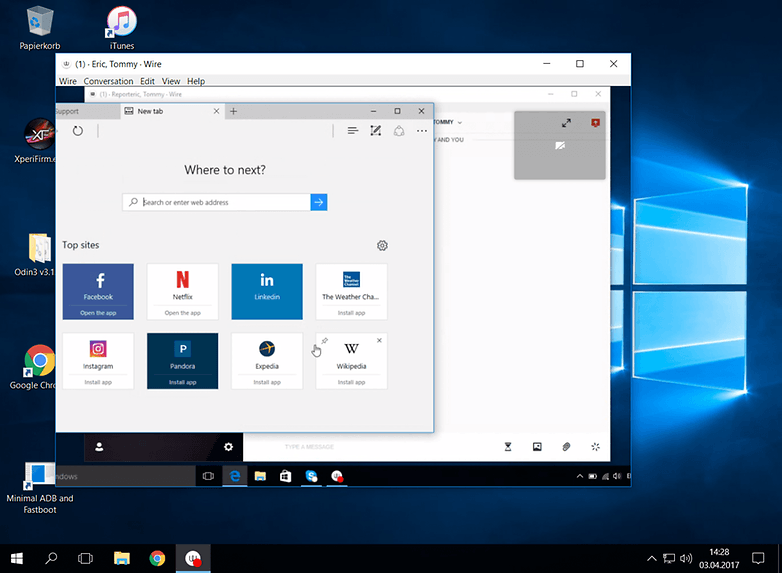782x573 pixels.
Task: Select Papierkorb recycle bin icon
Action: tap(40, 28)
